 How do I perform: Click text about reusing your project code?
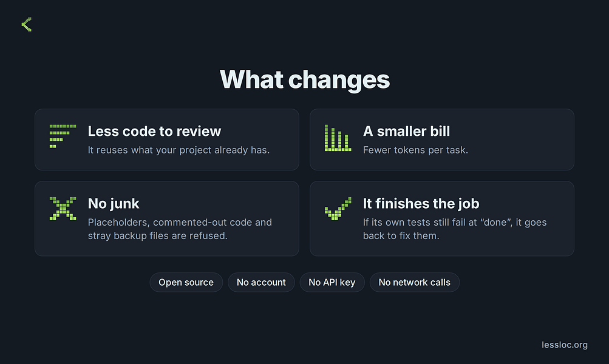pyautogui.click(x=179, y=150)
